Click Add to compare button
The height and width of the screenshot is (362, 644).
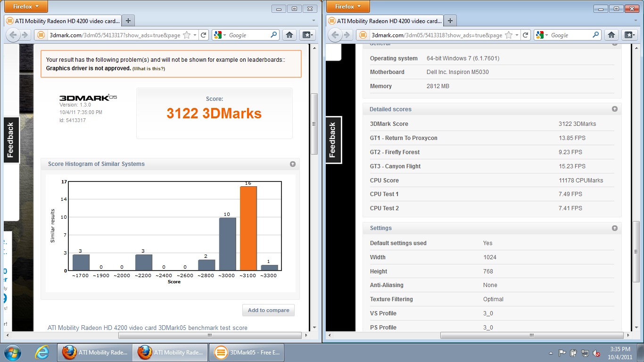268,310
